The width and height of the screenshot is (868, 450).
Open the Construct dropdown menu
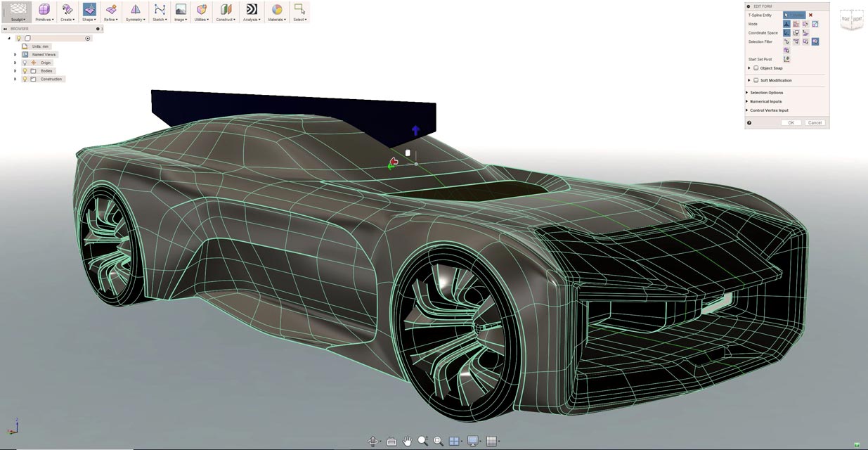coord(226,11)
